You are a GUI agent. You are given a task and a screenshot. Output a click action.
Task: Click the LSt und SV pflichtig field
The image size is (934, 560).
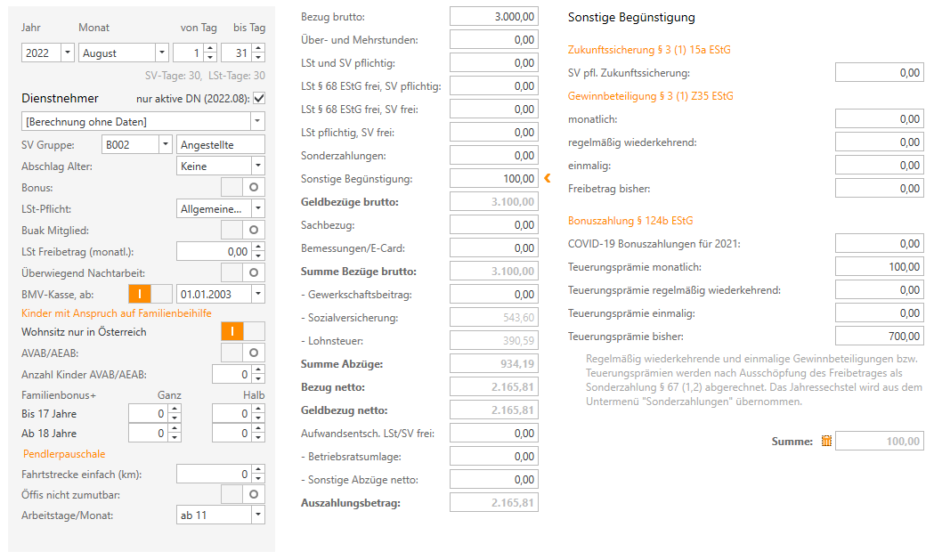[494, 63]
